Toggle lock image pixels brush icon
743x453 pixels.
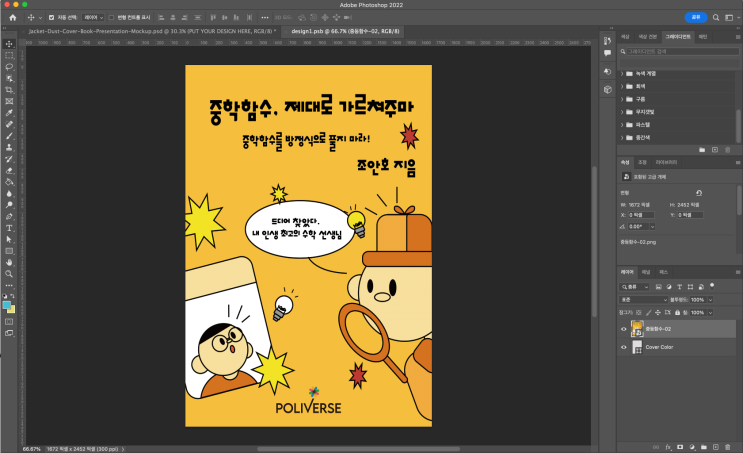[649, 313]
